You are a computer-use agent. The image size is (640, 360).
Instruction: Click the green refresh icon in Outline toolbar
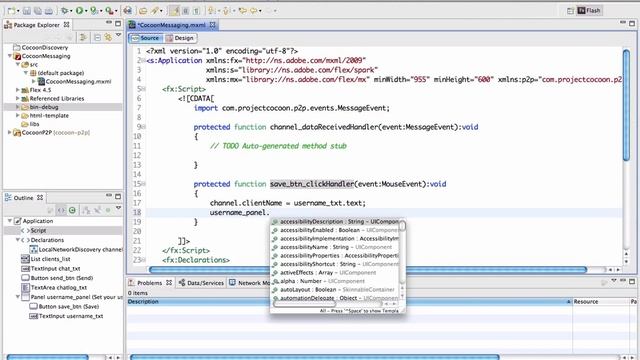click(72, 210)
